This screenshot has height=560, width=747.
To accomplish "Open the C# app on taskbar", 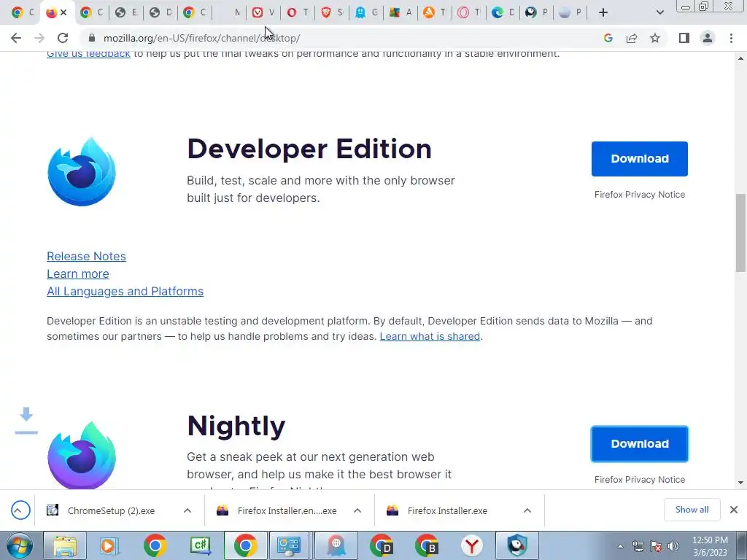I will point(200,545).
